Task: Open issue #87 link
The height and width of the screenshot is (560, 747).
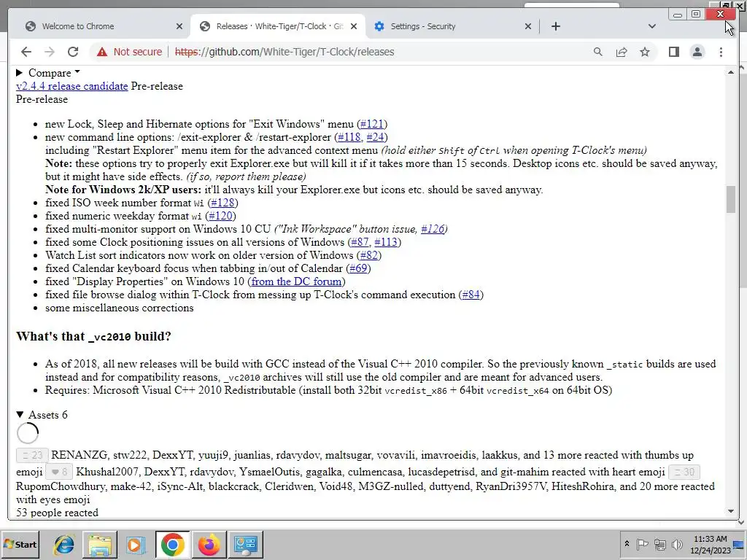Action: tap(360, 242)
